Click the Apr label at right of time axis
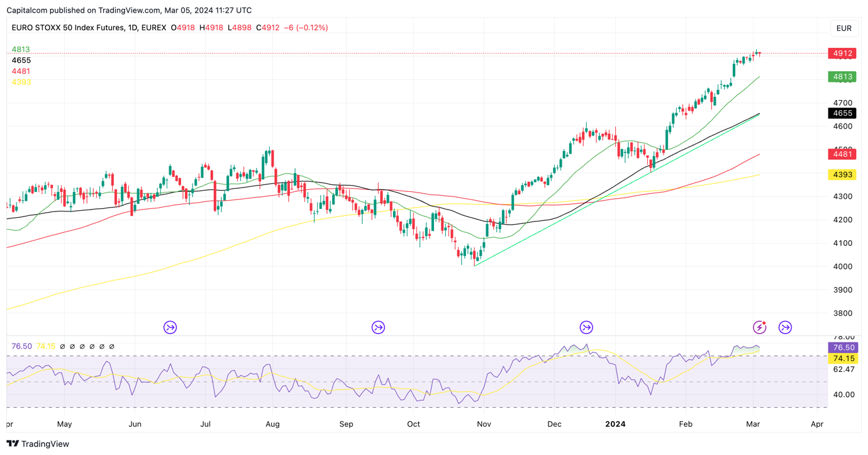Viewport: 868px width, 455px height. (x=817, y=425)
